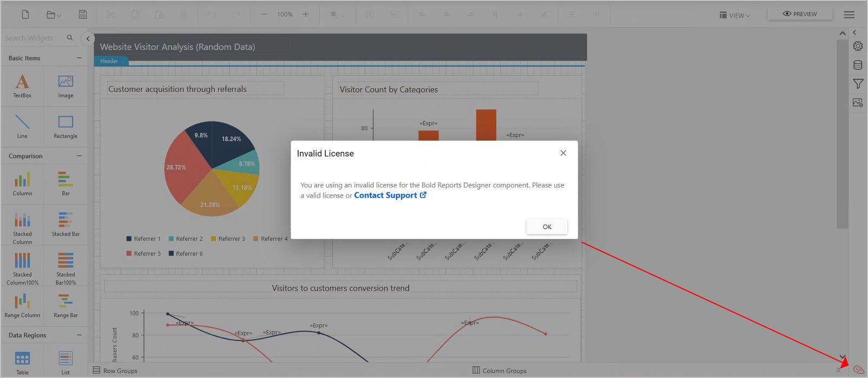The height and width of the screenshot is (378, 868).
Task: Click the Delete trash icon
Action: tap(184, 15)
